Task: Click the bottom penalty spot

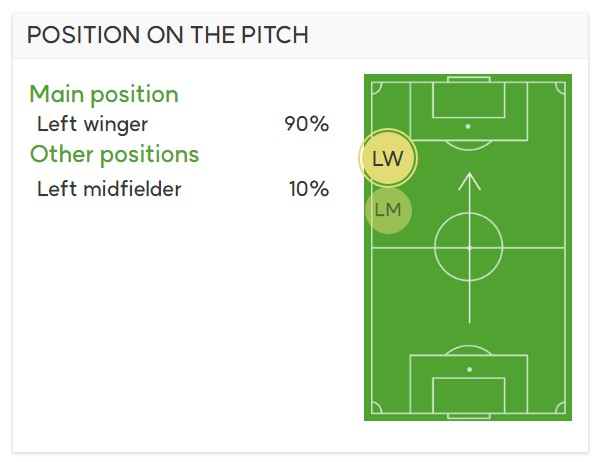Action: 470,369
